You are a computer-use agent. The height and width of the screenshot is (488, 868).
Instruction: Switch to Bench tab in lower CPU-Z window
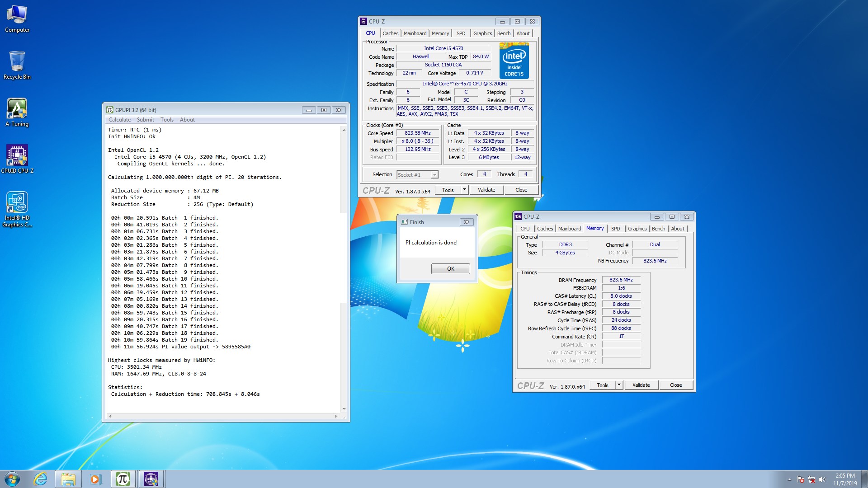[658, 229]
